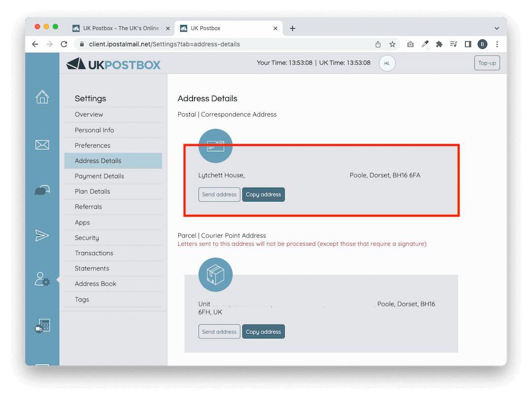Viewport: 532px width, 399px height.
Task: Click the red letters-not-processed warning text
Action: click(x=302, y=244)
